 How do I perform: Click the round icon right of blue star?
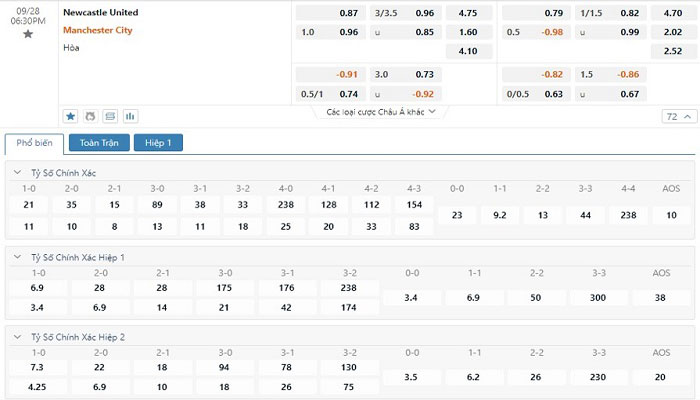pos(91,116)
